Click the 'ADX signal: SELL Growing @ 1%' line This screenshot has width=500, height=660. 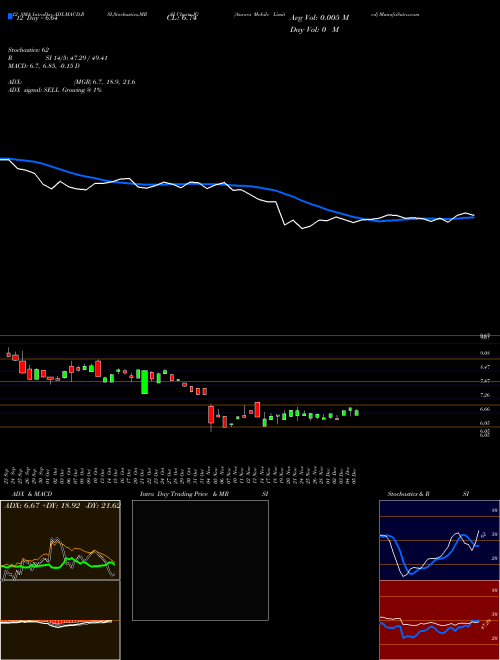[55, 90]
